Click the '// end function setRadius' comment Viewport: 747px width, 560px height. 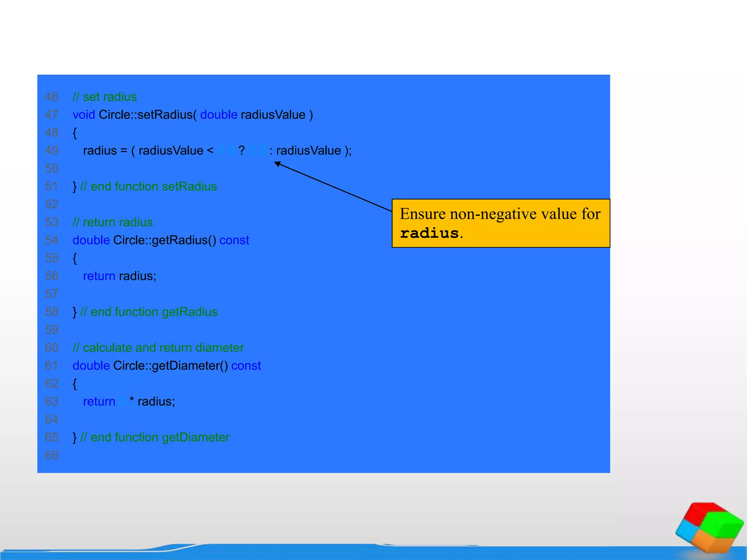148,186
